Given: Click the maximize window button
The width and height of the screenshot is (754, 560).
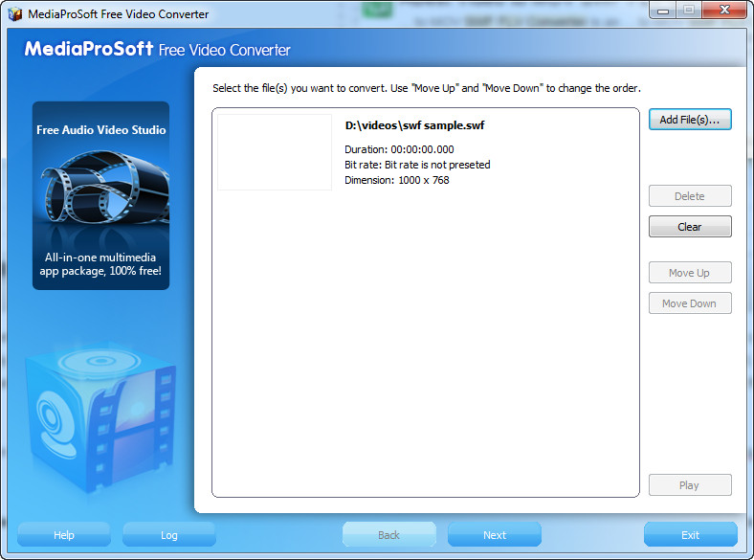Looking at the screenshot, I should (689, 11).
